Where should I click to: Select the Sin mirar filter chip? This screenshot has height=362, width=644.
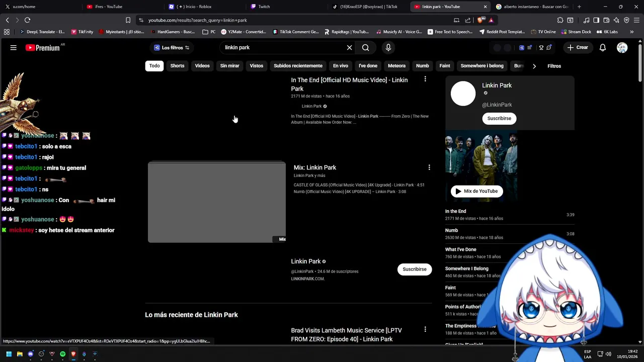(x=229, y=66)
